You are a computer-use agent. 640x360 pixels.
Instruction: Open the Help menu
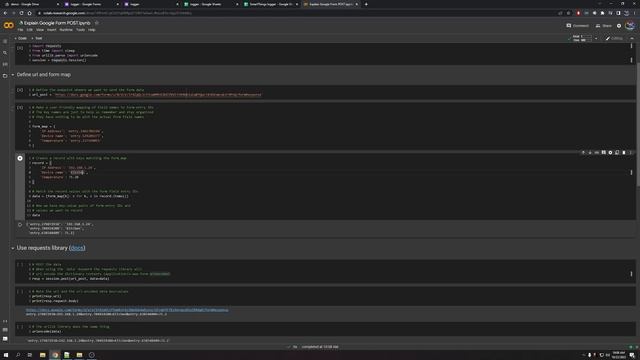click(x=91, y=30)
